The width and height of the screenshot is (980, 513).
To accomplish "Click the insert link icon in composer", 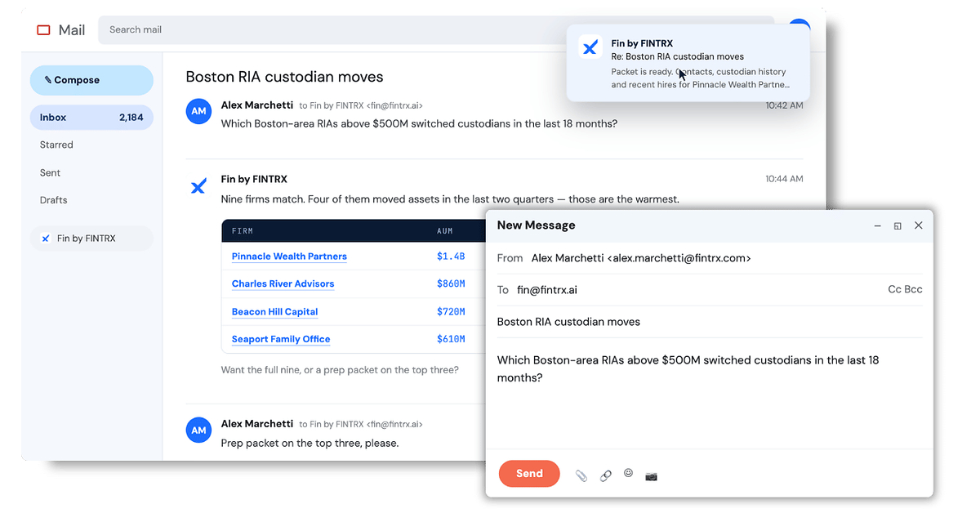I will (x=605, y=475).
